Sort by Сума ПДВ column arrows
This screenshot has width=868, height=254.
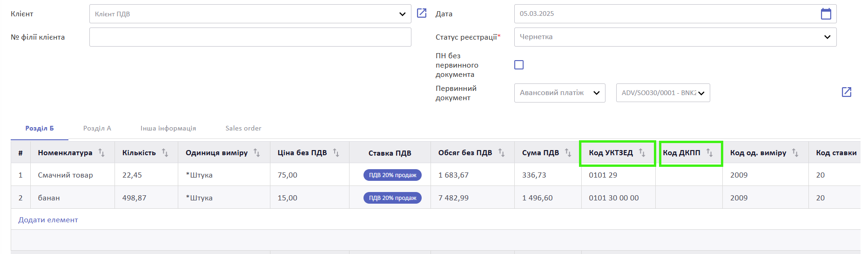click(568, 153)
